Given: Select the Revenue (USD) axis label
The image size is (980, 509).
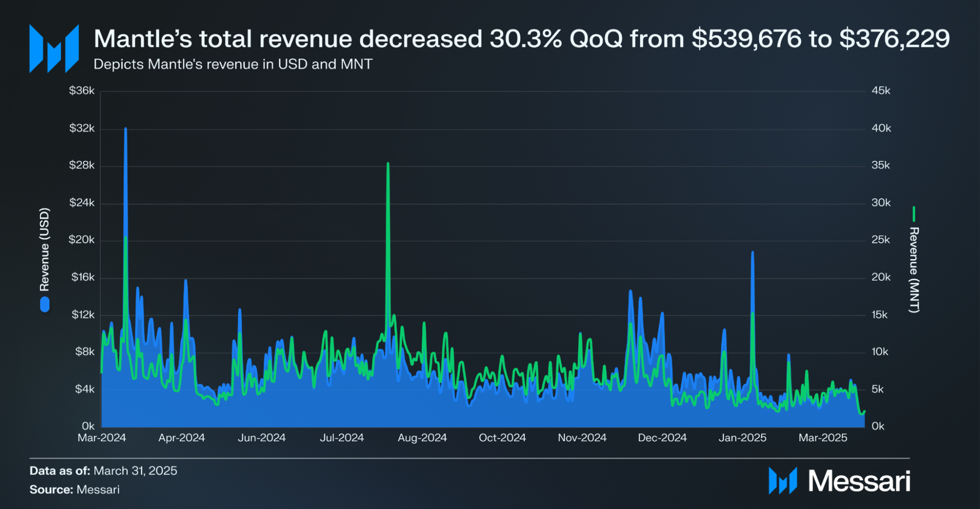Looking at the screenshot, I should pyautogui.click(x=44, y=250).
